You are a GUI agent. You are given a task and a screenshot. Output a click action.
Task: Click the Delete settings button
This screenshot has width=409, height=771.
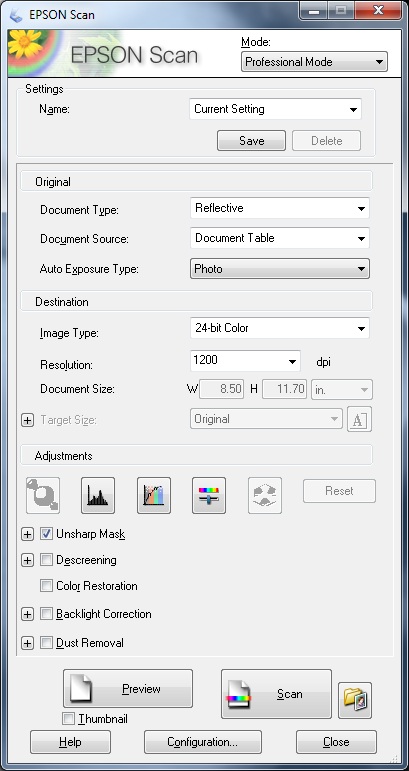click(326, 141)
